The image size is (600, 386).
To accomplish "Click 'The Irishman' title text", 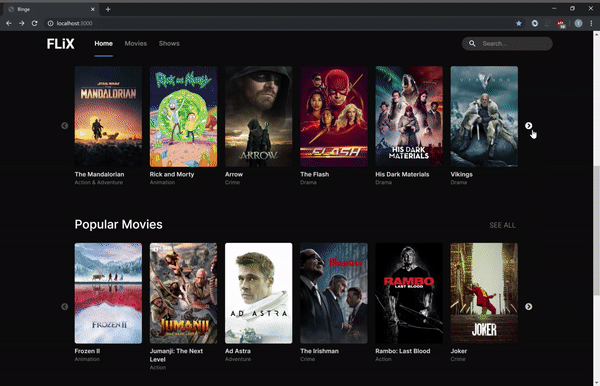I will [x=320, y=351].
